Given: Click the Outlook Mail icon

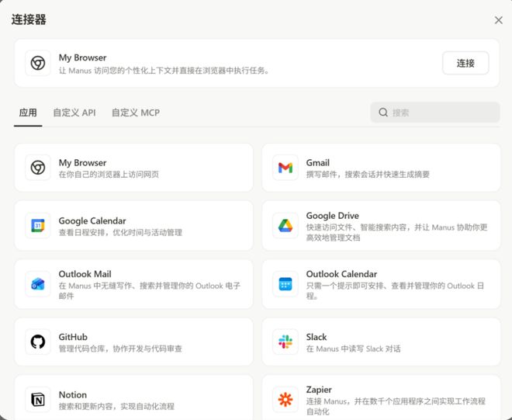Looking at the screenshot, I should click(38, 284).
